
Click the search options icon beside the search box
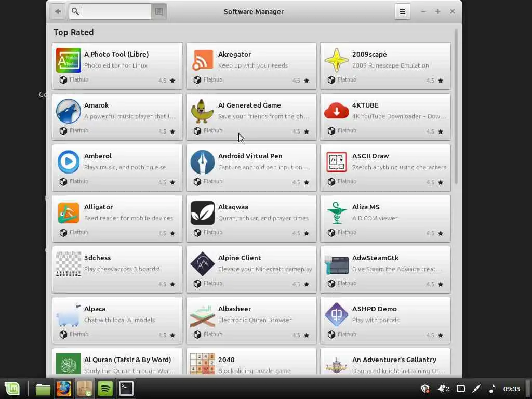tap(159, 11)
